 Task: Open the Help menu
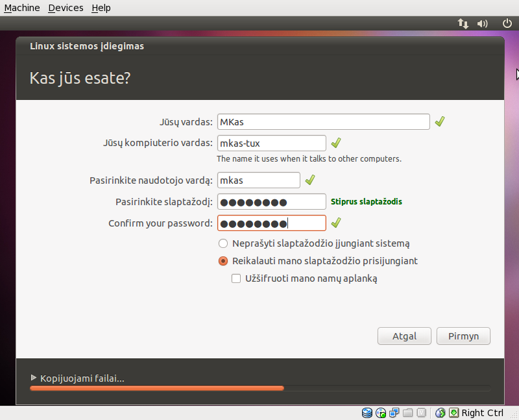point(101,8)
